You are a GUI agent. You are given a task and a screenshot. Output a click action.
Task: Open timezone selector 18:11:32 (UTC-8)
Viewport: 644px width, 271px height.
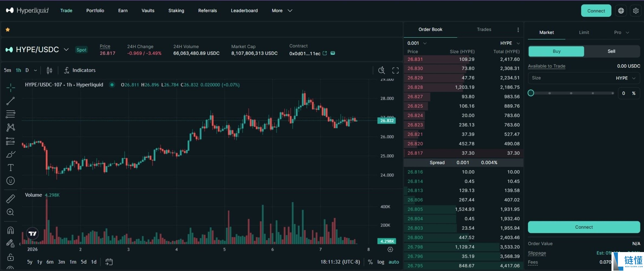pos(340,262)
